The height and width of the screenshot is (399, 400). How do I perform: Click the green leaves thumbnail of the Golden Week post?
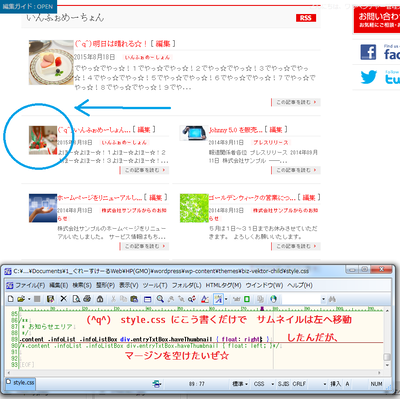[194, 208]
